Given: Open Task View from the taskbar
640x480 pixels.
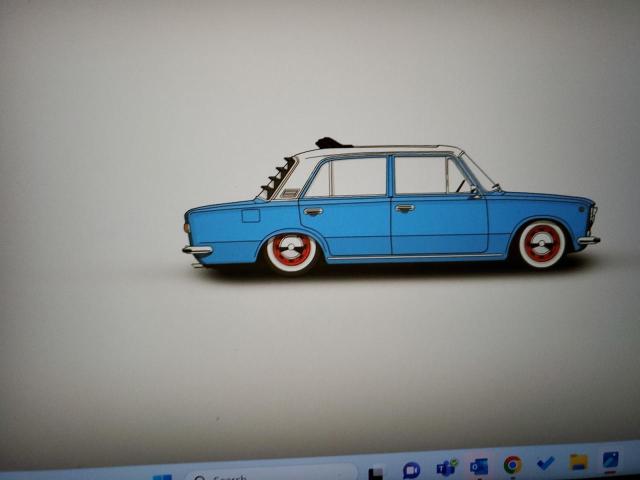Looking at the screenshot, I should pyautogui.click(x=376, y=473).
